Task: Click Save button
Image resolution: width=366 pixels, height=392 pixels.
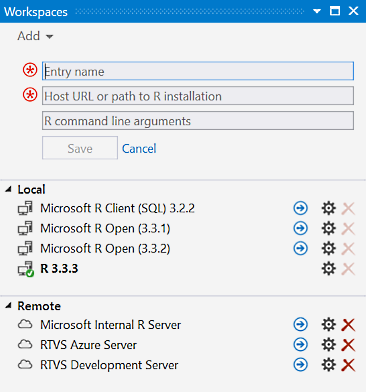Action: (80, 148)
